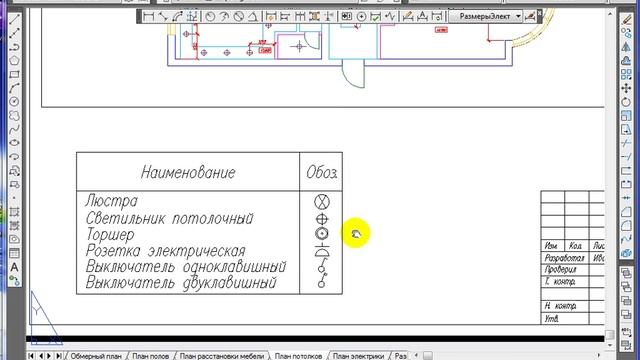Viewport: 640px width, 360px height.
Task: Select the Trim tool
Action: pos(626,143)
